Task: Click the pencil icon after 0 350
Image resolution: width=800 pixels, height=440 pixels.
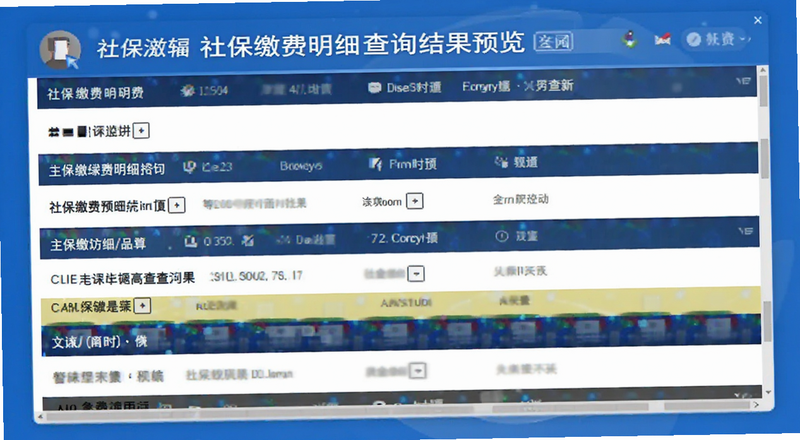Action: point(248,240)
